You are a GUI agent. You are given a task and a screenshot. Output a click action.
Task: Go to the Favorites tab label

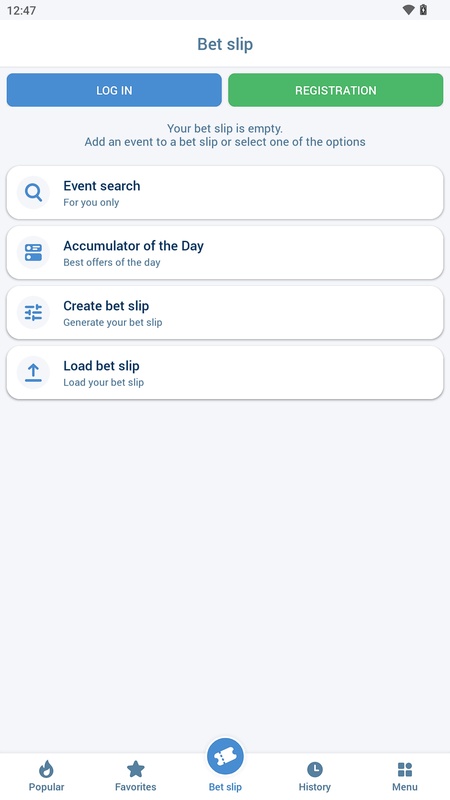(x=136, y=787)
